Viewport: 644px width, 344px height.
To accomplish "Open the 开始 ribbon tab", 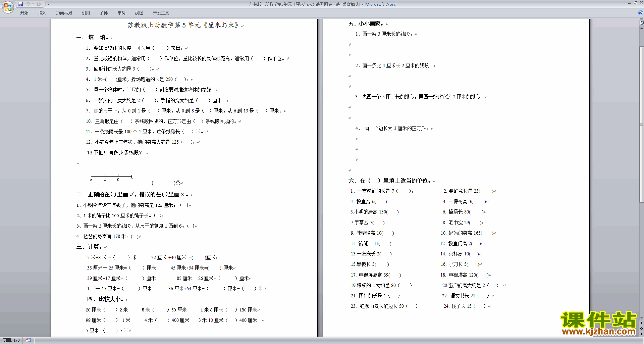I will 24,13.
